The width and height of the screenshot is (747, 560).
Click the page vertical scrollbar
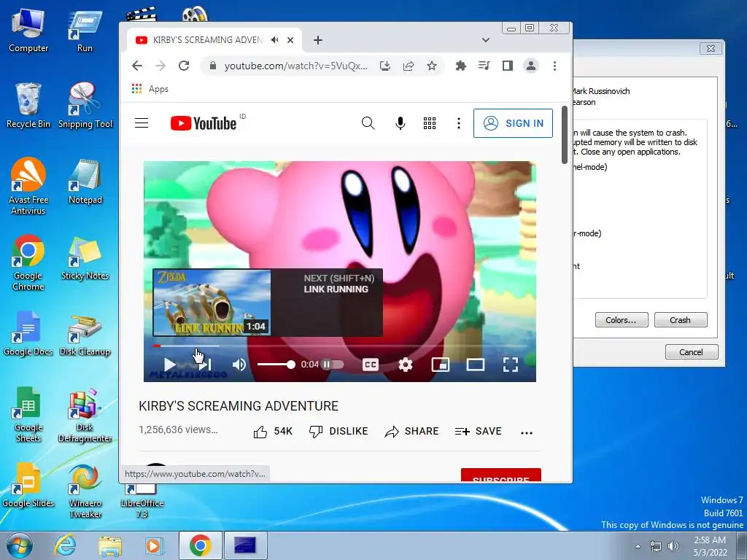tap(565, 134)
